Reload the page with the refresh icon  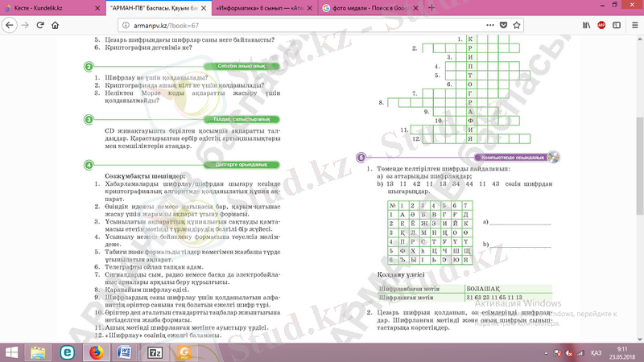[45, 25]
